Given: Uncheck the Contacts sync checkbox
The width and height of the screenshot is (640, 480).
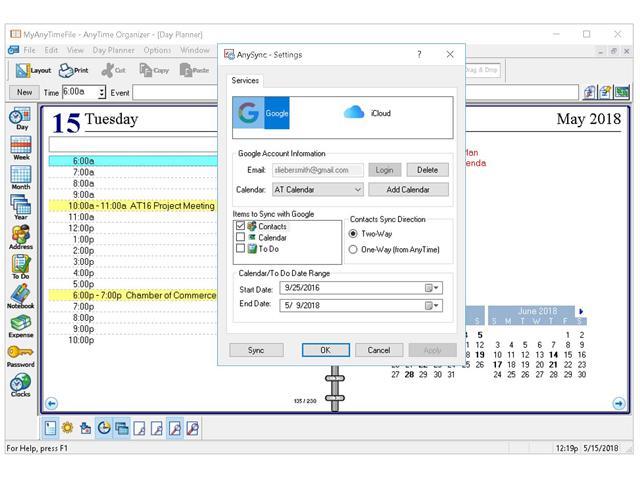Looking at the screenshot, I should (x=240, y=227).
